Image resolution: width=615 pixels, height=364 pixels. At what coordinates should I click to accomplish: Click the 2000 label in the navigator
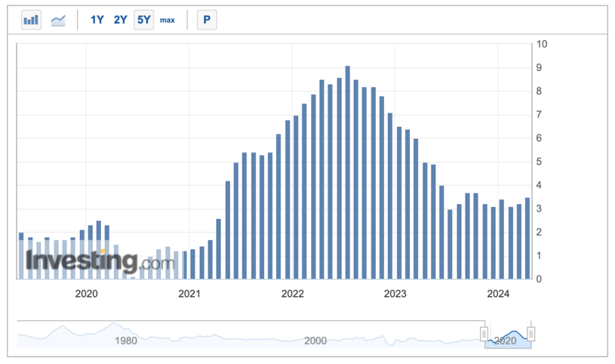coord(315,341)
